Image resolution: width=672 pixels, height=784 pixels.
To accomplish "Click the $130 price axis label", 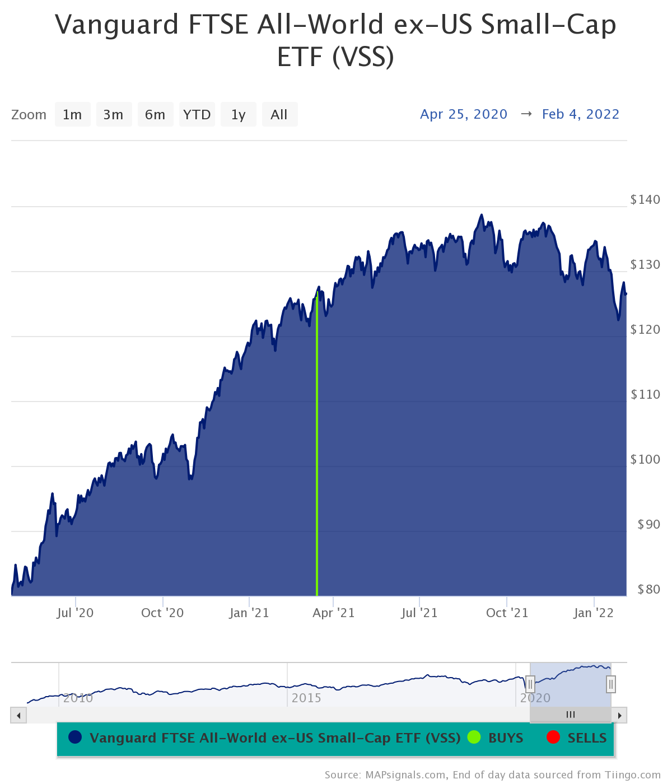I will (645, 264).
